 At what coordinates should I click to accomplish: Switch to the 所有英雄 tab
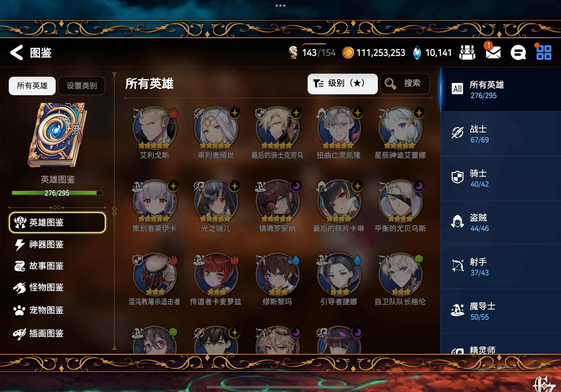point(32,86)
